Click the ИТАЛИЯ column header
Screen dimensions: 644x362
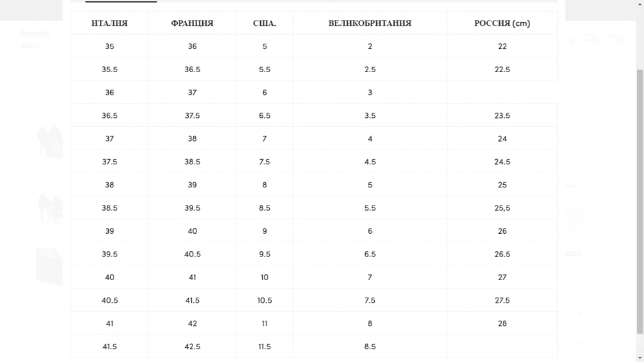pos(109,23)
